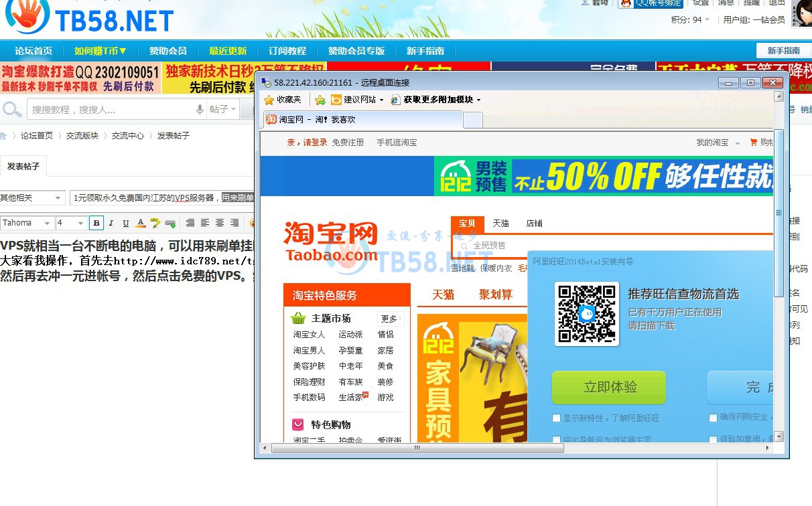Image resolution: width=812 pixels, height=506 pixels.
Task: Click the 收藏夹 star icon
Action: click(x=269, y=100)
